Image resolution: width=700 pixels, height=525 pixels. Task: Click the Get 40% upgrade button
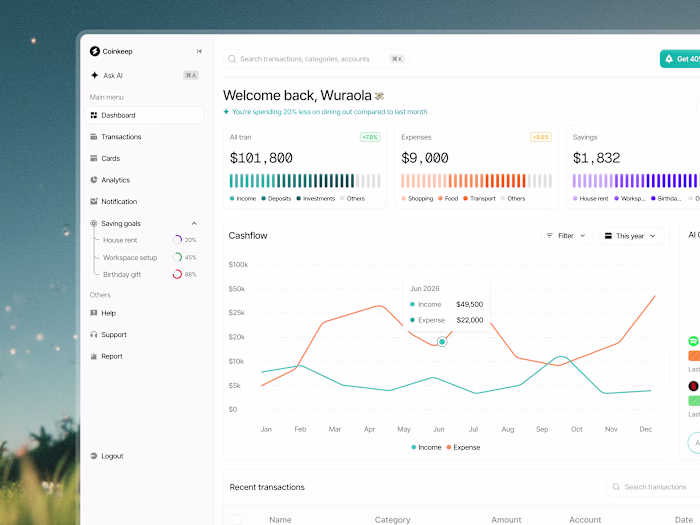coord(680,59)
